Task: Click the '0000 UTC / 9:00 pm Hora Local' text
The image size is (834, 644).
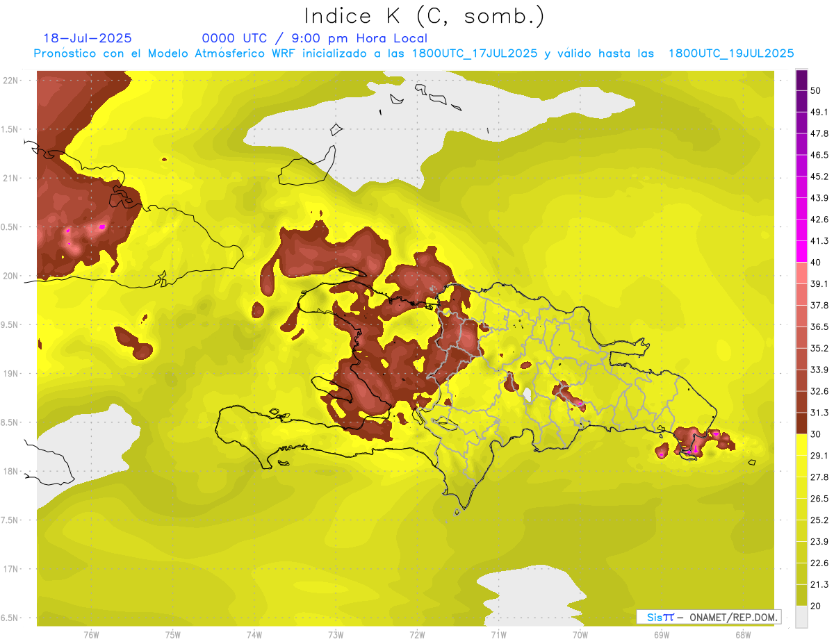Action: 314,38
